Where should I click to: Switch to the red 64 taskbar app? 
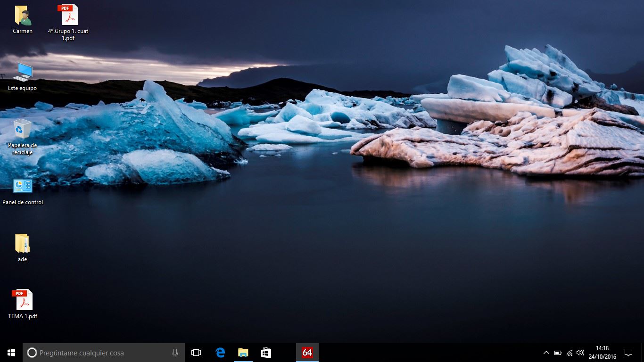tap(307, 353)
